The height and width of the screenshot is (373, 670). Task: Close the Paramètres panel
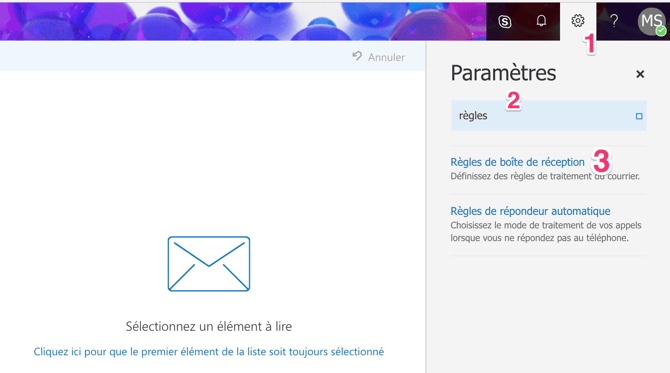pos(640,74)
